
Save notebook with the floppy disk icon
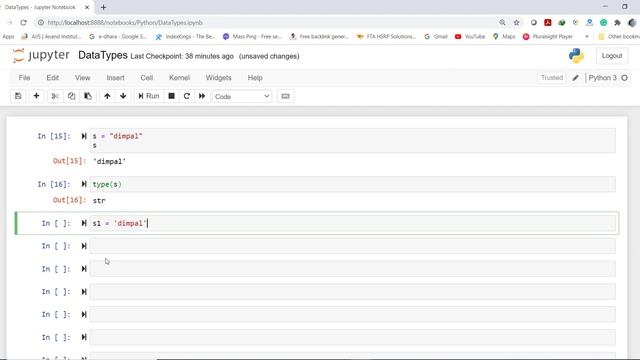pos(18,96)
